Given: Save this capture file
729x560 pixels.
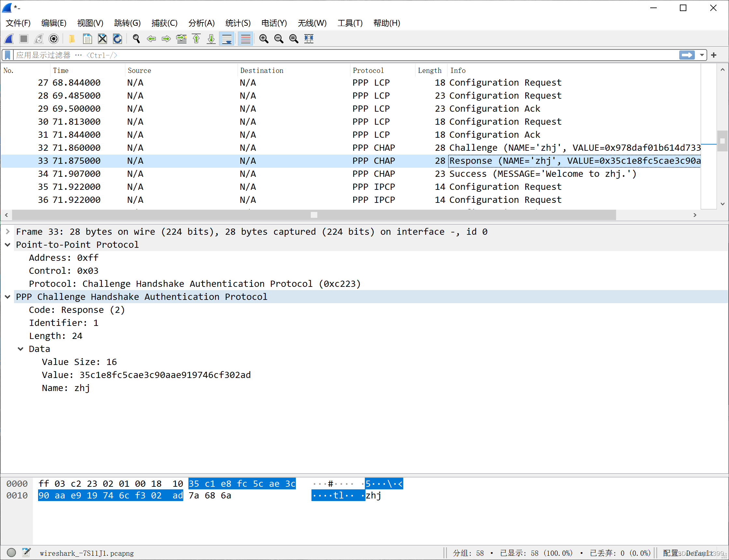Looking at the screenshot, I should coord(87,39).
